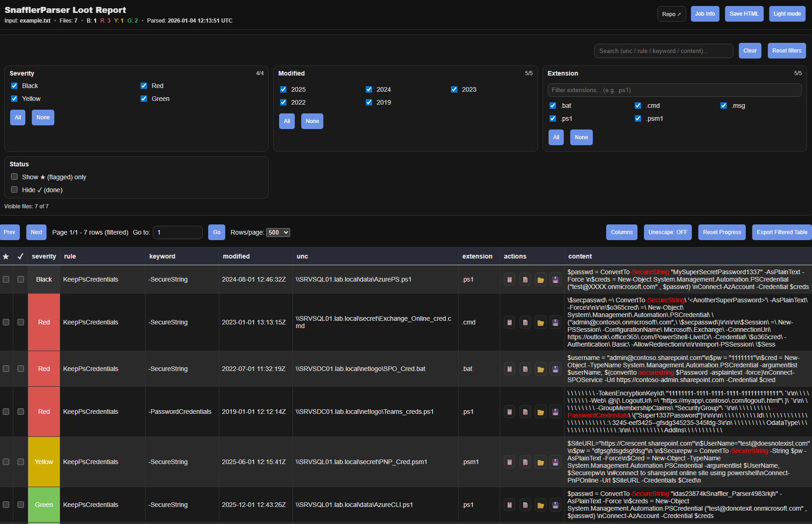Image resolution: width=812 pixels, height=524 pixels.
Task: Click the clipboard icon for PNP_Cred.psm1 row
Action: pyautogui.click(x=509, y=462)
